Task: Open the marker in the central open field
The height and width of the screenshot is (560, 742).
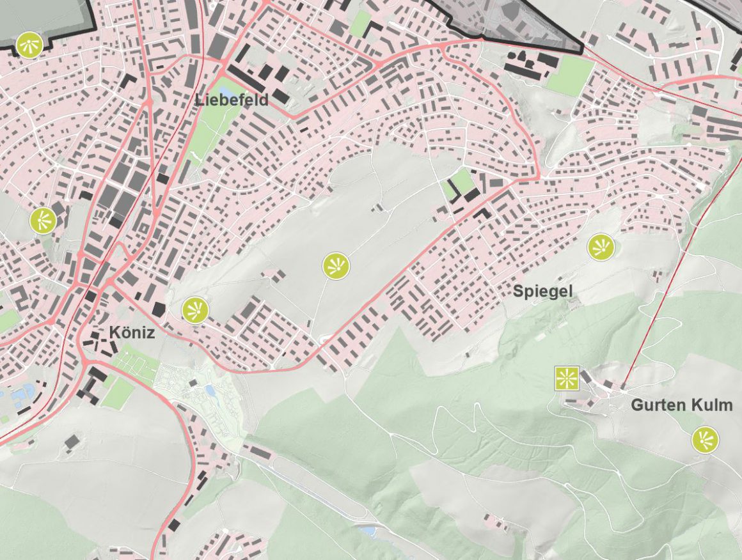Action: coord(336,266)
